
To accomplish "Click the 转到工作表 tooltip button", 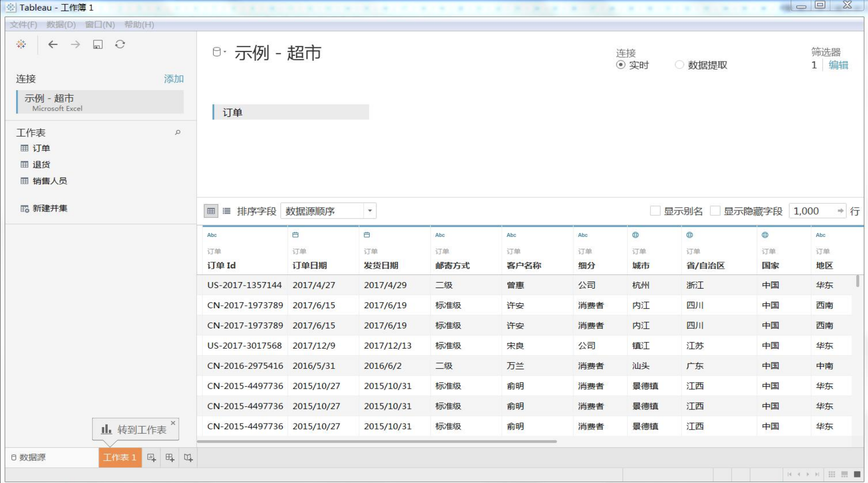I will pyautogui.click(x=134, y=430).
